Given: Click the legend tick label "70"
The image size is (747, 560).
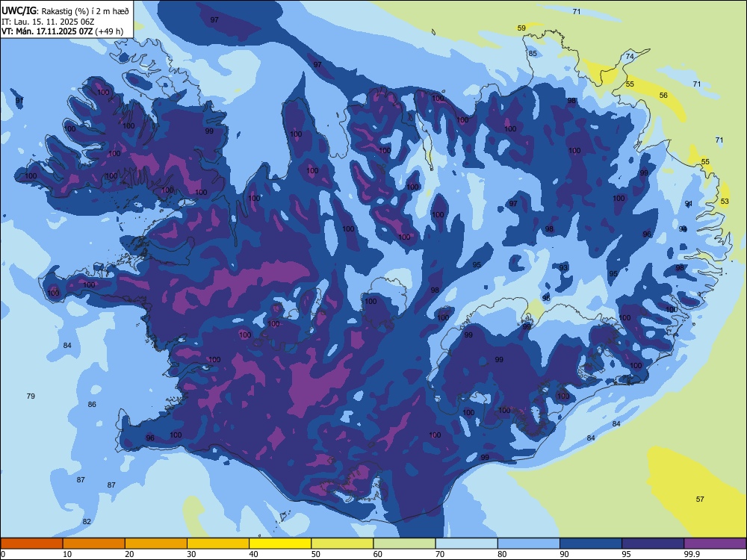Looking at the screenshot, I should pyautogui.click(x=440, y=554).
